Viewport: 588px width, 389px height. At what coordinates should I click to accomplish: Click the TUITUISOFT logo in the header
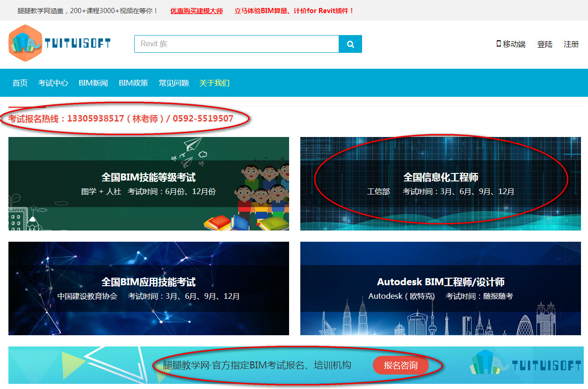pos(59,43)
